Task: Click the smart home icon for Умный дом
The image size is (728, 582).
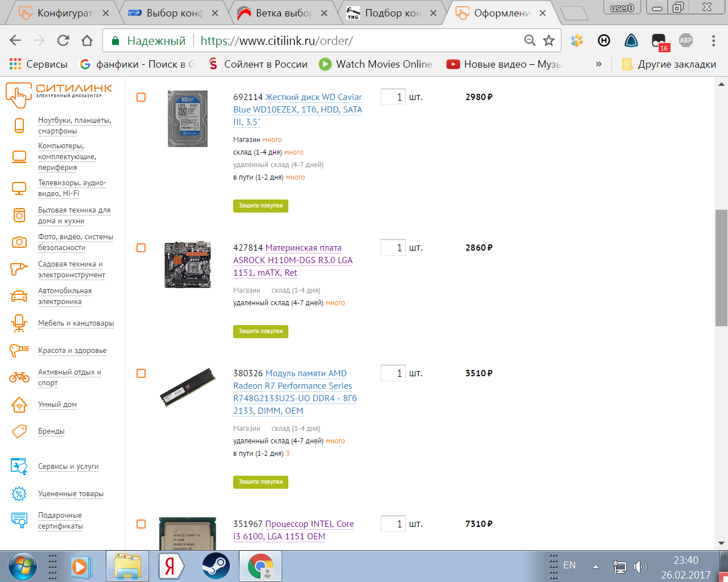Action: [19, 404]
